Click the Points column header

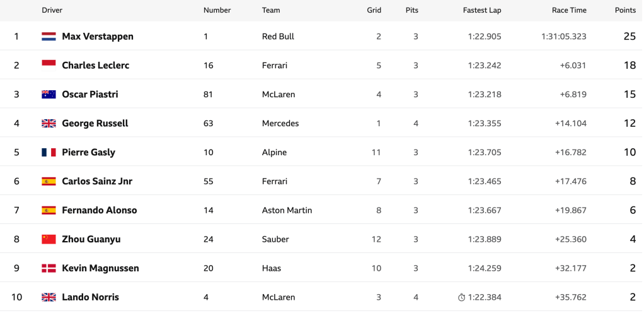pyautogui.click(x=625, y=10)
